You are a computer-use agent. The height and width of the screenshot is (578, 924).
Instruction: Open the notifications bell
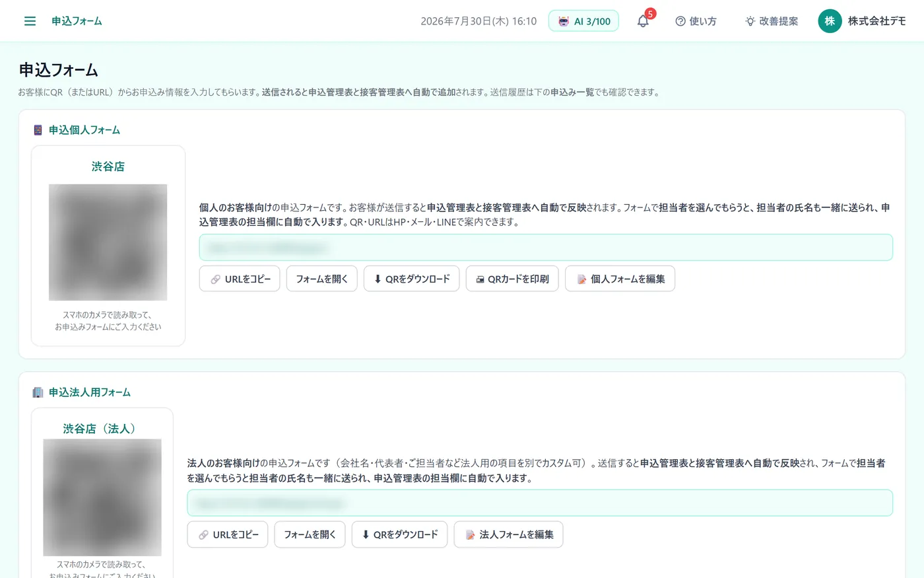coord(643,21)
